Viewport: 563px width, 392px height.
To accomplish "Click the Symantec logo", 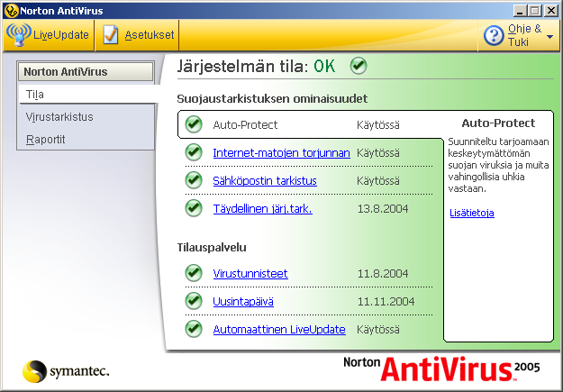I will [x=66, y=371].
